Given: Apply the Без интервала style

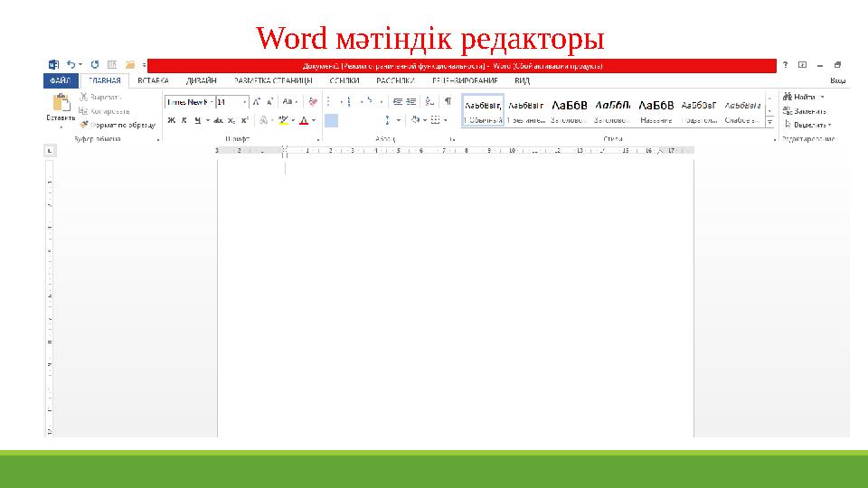Looking at the screenshot, I should (526, 110).
